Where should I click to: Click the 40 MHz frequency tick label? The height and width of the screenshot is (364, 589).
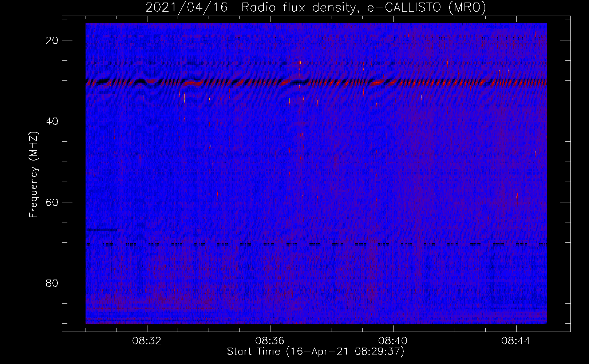click(x=52, y=121)
